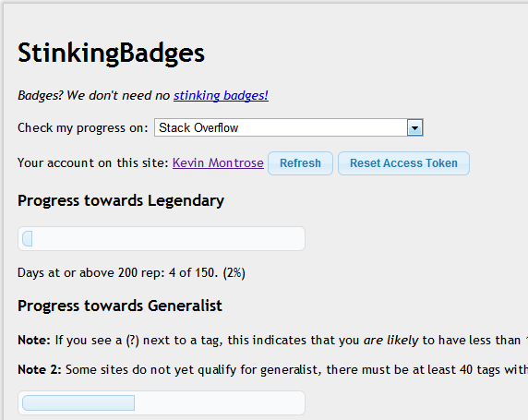Click the Check my progress on label
Viewport: 528px width, 420px height.
(x=83, y=128)
